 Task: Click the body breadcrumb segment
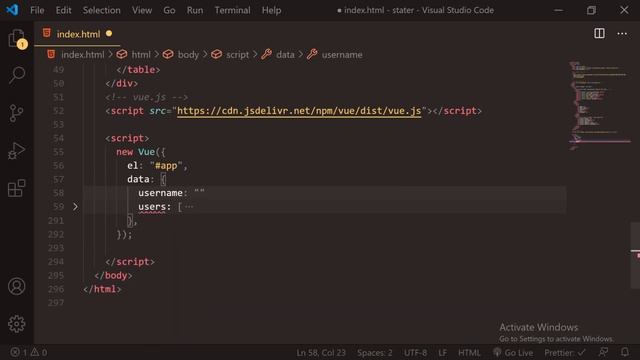188,54
